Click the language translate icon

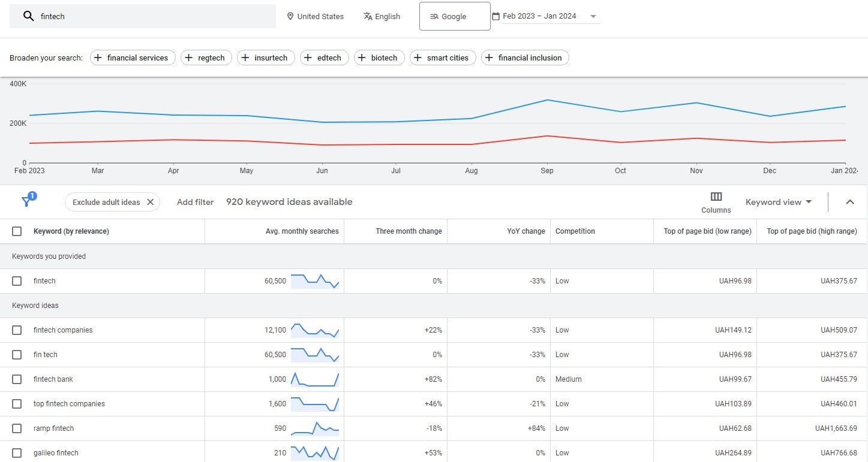pos(368,16)
